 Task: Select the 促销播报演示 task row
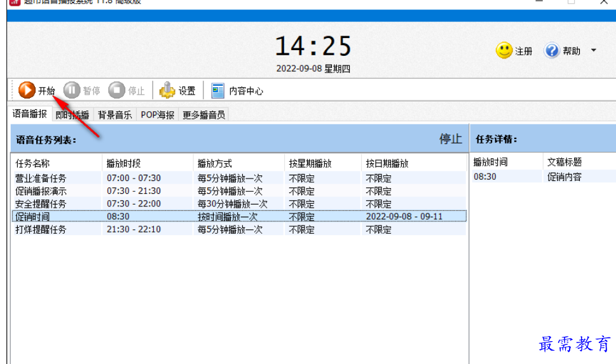(x=41, y=191)
